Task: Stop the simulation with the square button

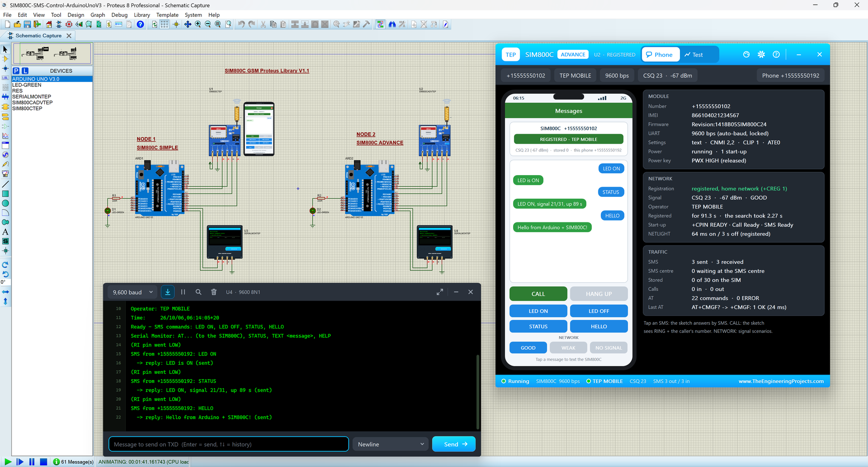Action: click(x=43, y=462)
